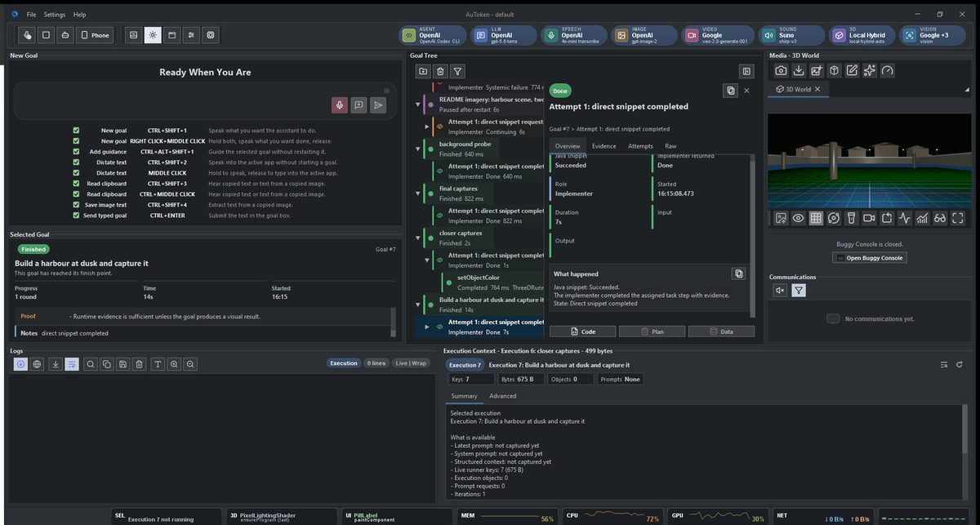Click the edit pencil icon in Media toolbar
The image size is (980, 525).
pyautogui.click(x=852, y=71)
